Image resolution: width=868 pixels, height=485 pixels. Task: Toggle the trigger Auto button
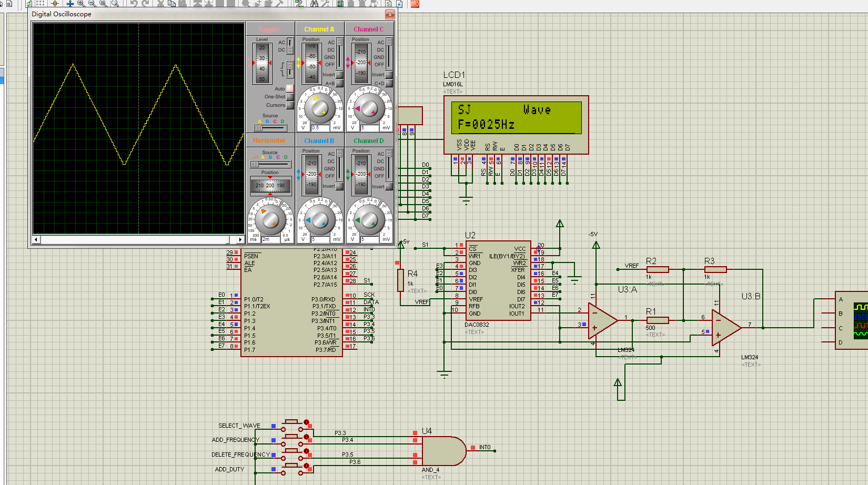tap(290, 88)
